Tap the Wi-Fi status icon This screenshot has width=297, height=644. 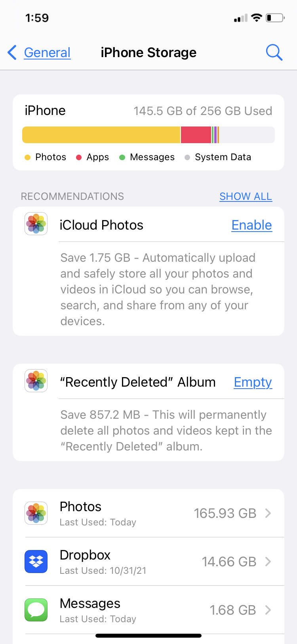click(x=257, y=18)
